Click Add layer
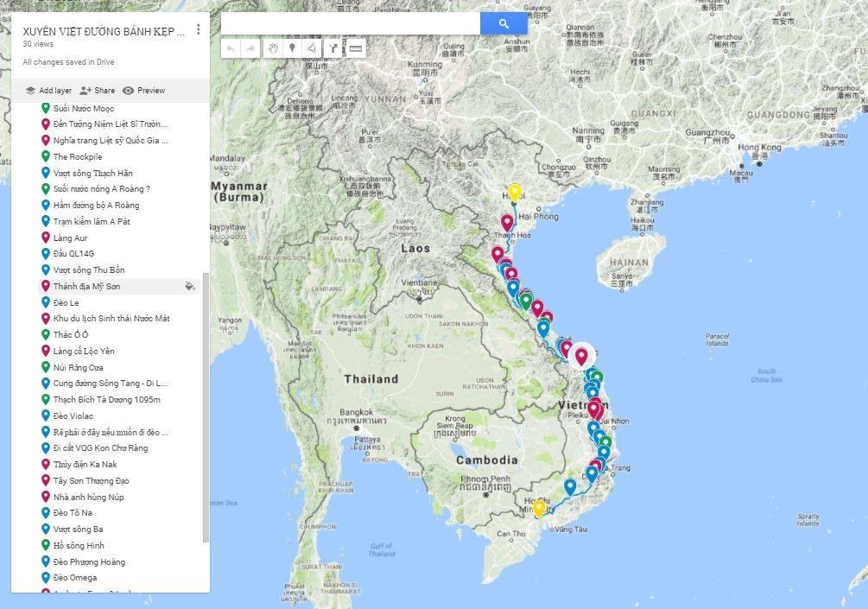 coord(48,91)
